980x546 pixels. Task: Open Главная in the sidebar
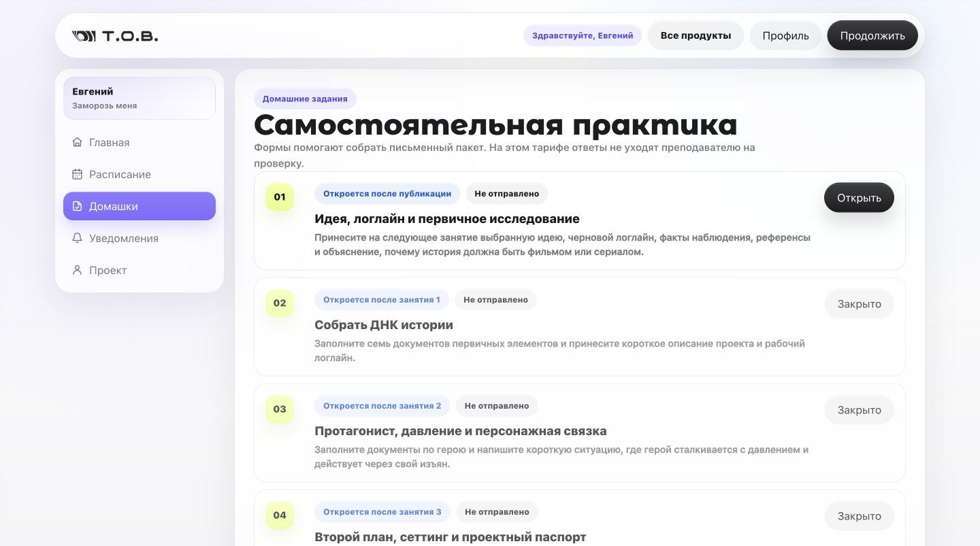pos(140,142)
